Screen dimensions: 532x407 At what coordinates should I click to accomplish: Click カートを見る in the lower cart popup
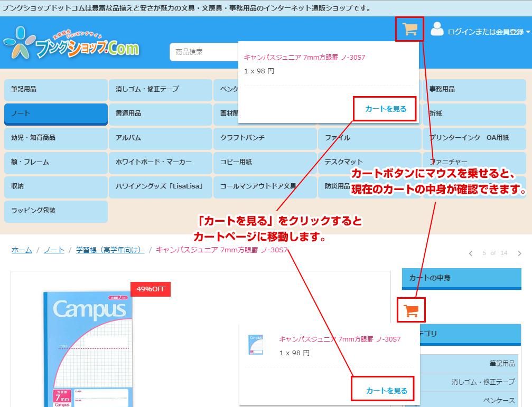point(386,391)
